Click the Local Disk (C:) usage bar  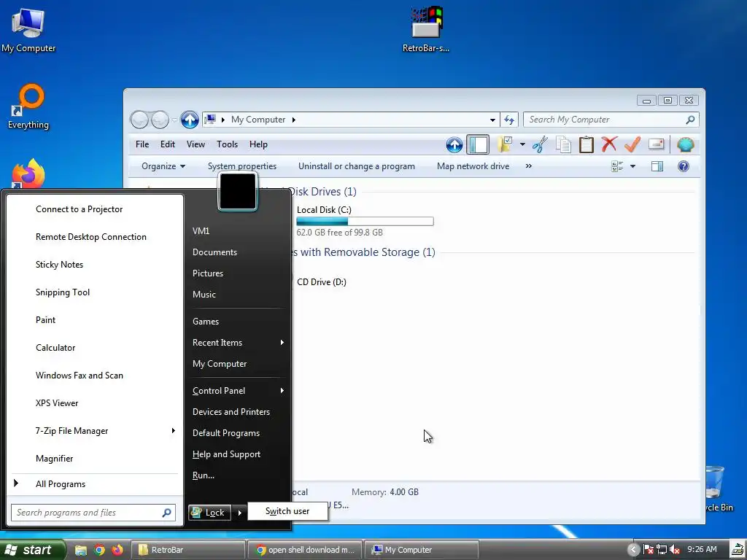pyautogui.click(x=365, y=222)
